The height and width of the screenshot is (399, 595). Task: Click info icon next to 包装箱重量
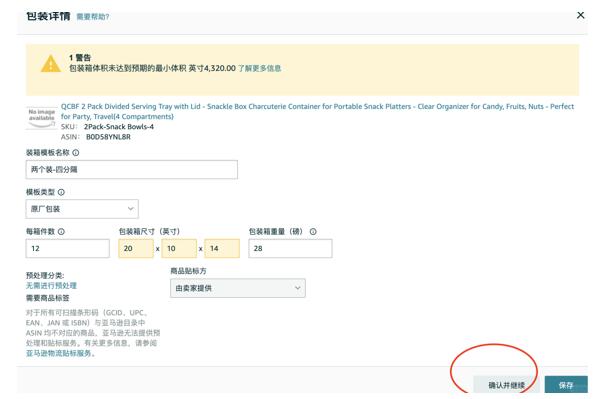click(x=313, y=232)
